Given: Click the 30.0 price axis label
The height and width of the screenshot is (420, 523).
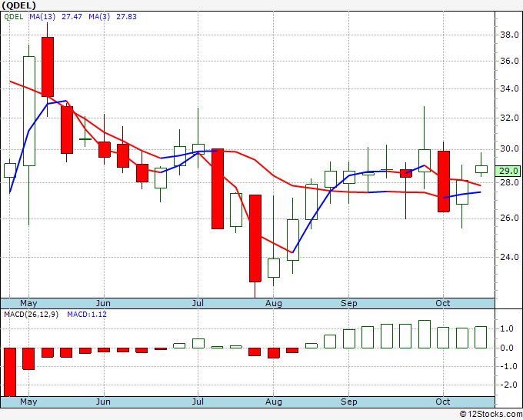Looking at the screenshot, I should click(x=509, y=148).
